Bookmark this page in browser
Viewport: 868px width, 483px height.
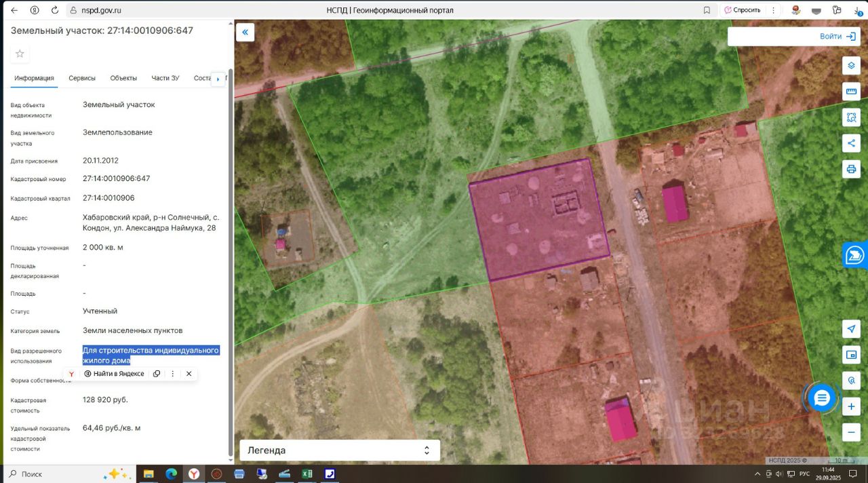tap(707, 10)
